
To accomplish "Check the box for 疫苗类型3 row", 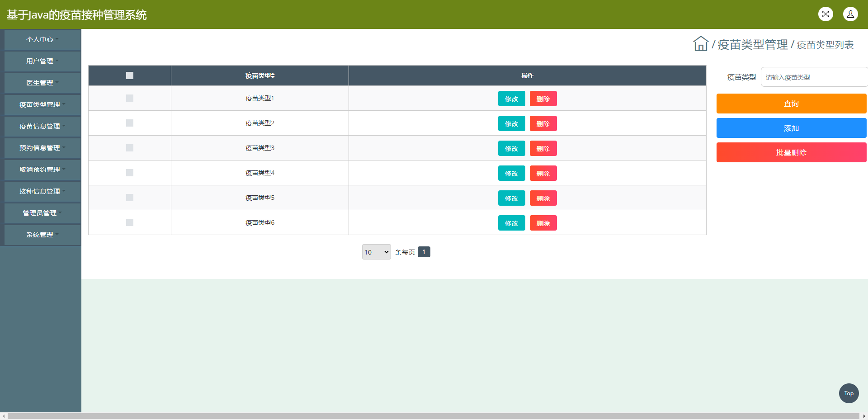I will point(130,148).
